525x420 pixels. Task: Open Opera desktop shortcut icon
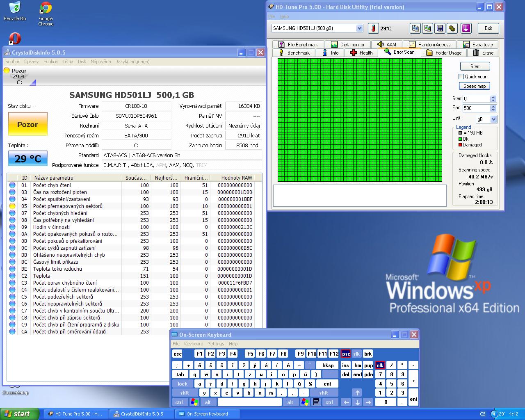(15, 39)
